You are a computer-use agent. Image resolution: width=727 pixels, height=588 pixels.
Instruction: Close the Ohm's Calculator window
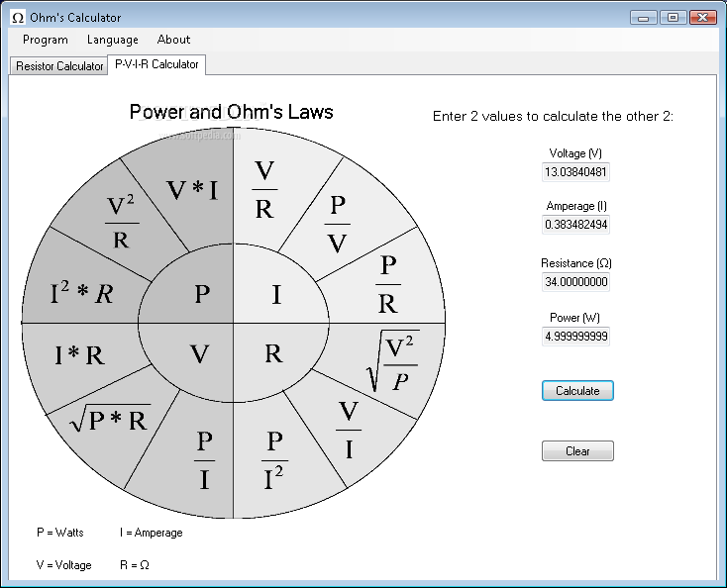pyautogui.click(x=703, y=18)
